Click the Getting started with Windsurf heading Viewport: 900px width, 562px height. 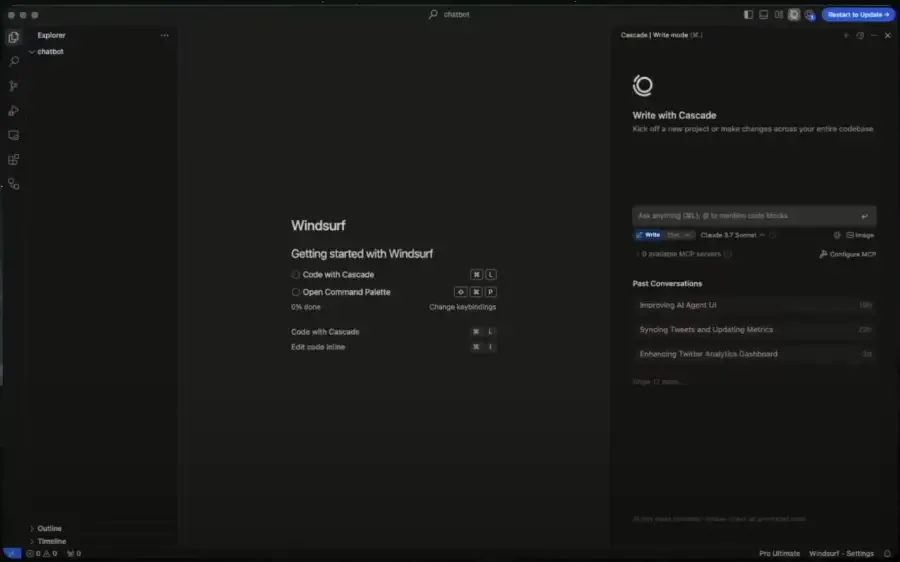(x=362, y=254)
